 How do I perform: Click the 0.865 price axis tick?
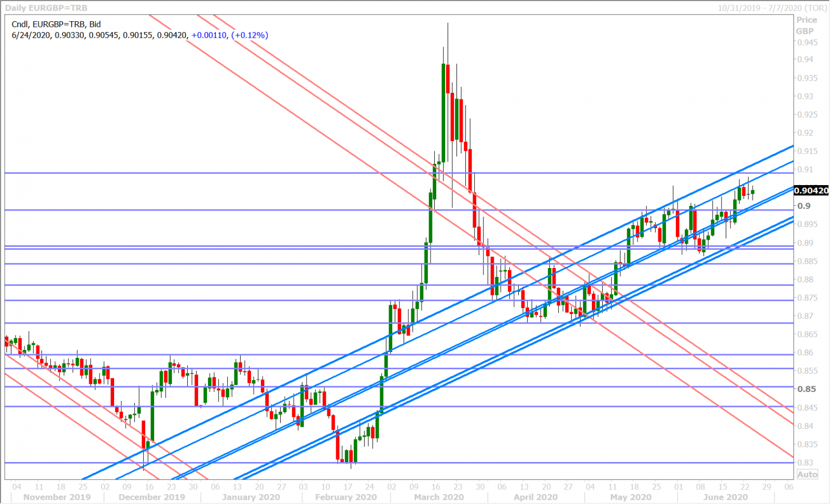(x=807, y=334)
